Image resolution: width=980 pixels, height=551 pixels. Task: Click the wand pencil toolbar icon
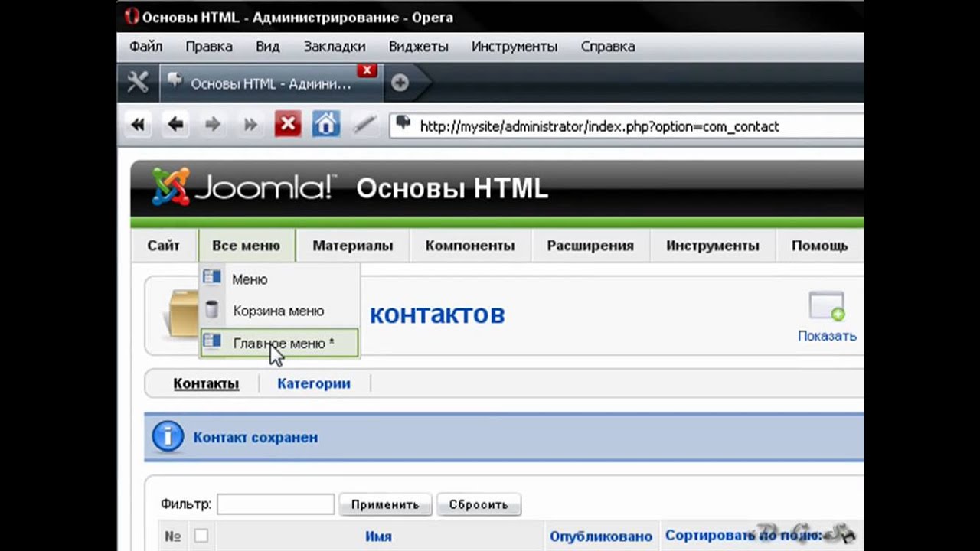364,124
